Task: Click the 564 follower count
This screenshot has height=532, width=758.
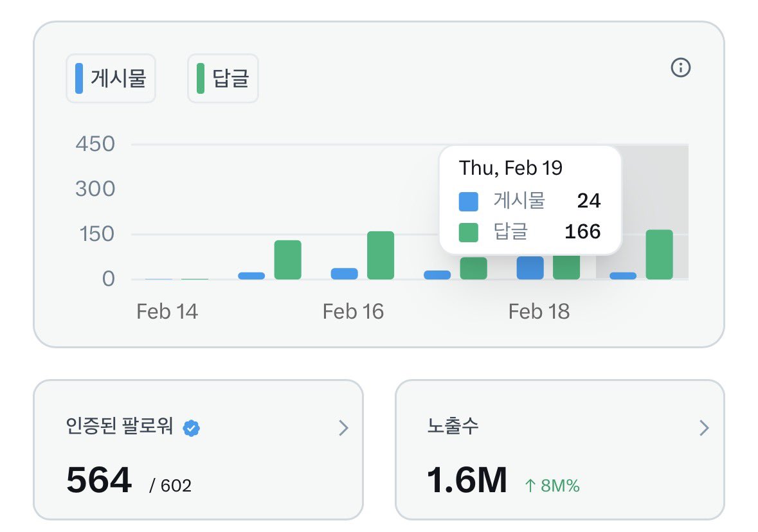Action: tap(99, 481)
